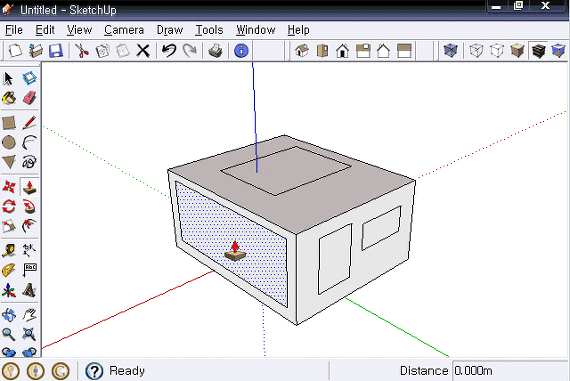Select the Push/Pull tool

pyautogui.click(x=29, y=187)
